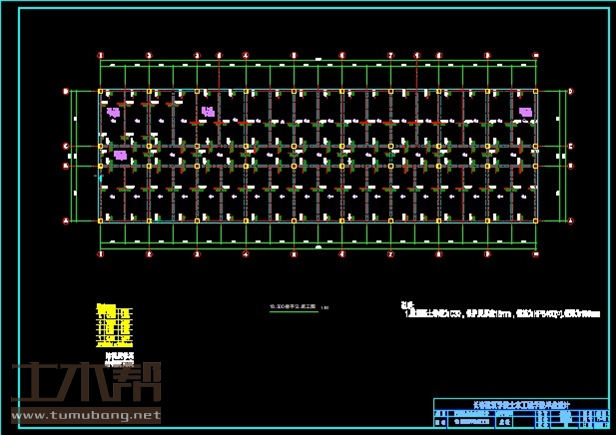Click the top-right magenta hatched region
Screen dimensions: 616x435
tap(524, 111)
